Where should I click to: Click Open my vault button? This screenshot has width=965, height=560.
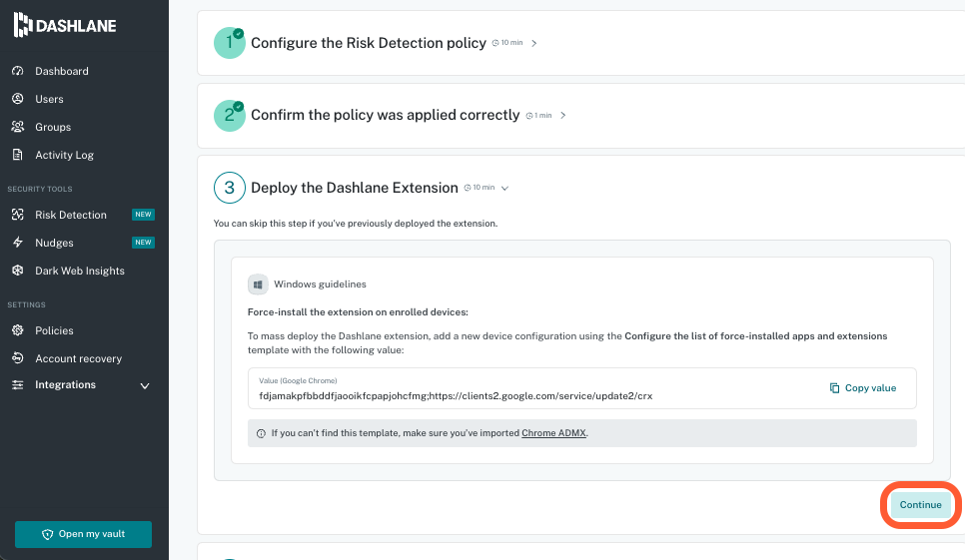tap(83, 534)
